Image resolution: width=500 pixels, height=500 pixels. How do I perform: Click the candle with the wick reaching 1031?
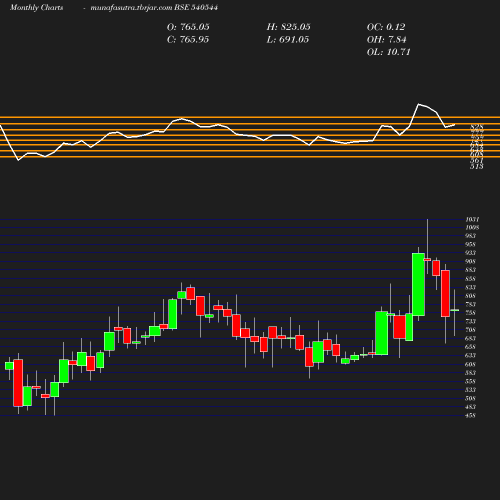pos(427,259)
